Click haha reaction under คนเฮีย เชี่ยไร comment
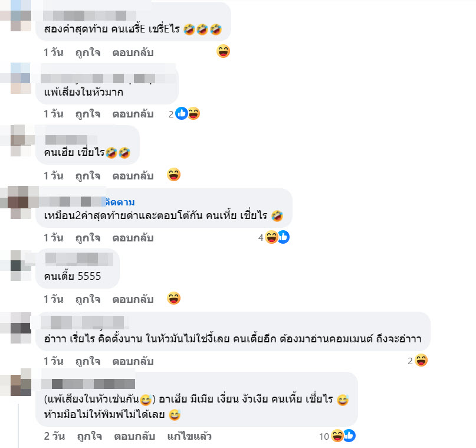Image resolution: width=476 pixels, height=448 pixels. 173,175
